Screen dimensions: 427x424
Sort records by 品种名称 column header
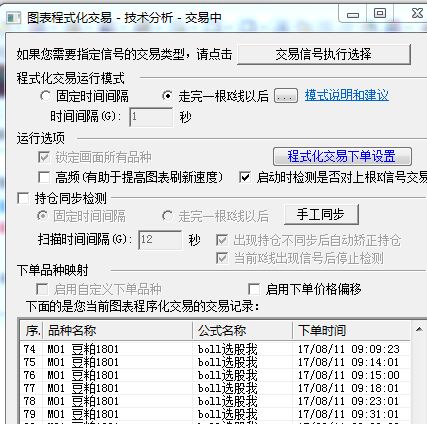click(x=118, y=330)
